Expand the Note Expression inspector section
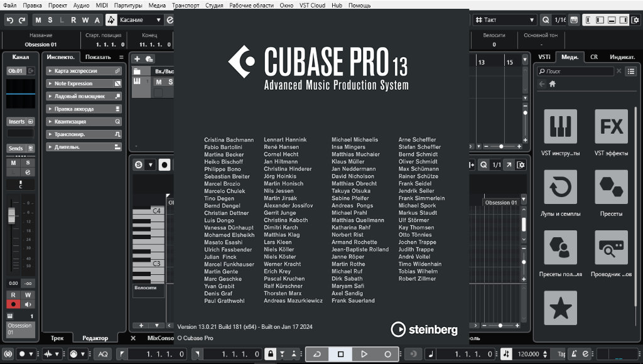This screenshot has height=364, width=643. tap(84, 83)
